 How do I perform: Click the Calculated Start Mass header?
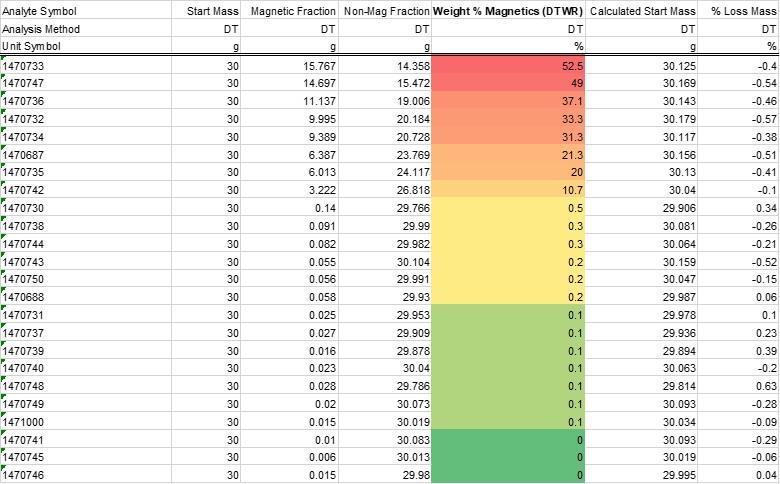pyautogui.click(x=641, y=11)
